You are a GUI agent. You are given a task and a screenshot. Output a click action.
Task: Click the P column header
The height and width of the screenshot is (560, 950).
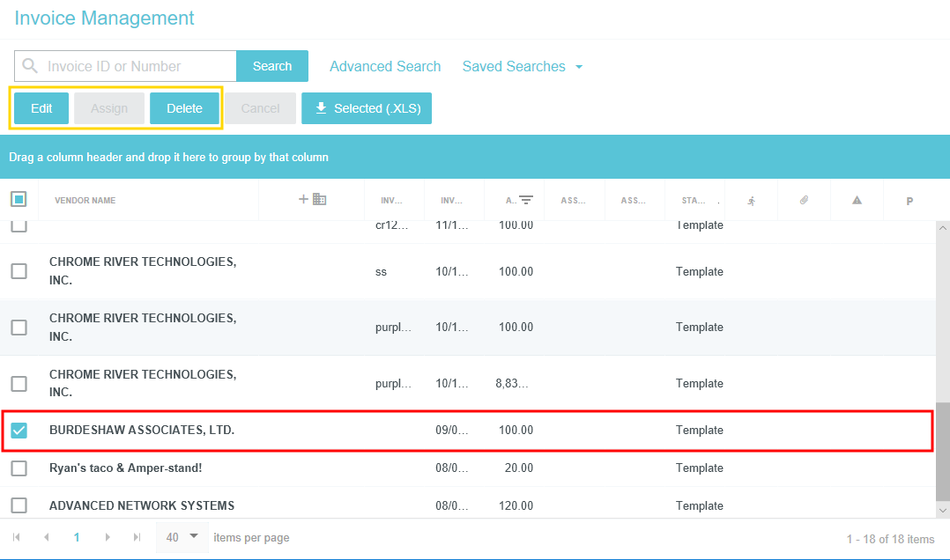tap(909, 202)
